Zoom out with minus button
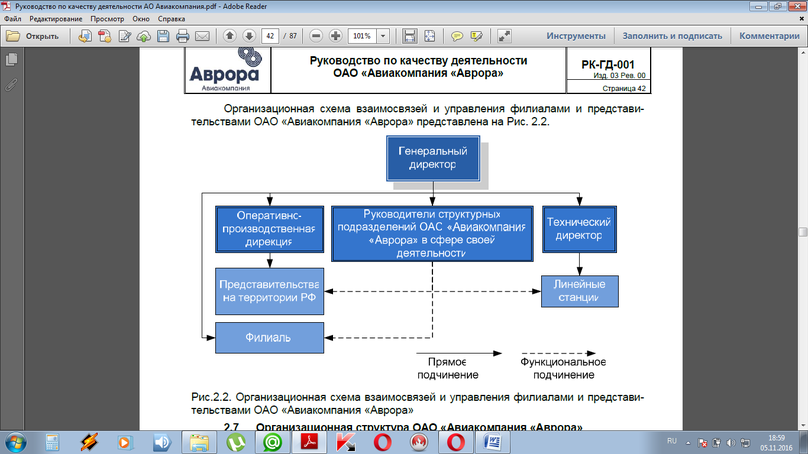This screenshot has width=808, height=454. pos(316,36)
